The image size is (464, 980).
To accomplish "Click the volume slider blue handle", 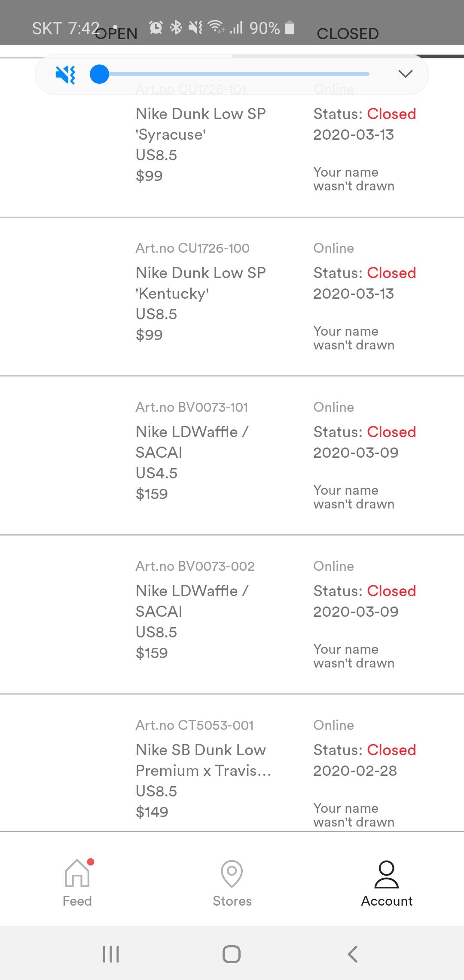I will point(99,74).
